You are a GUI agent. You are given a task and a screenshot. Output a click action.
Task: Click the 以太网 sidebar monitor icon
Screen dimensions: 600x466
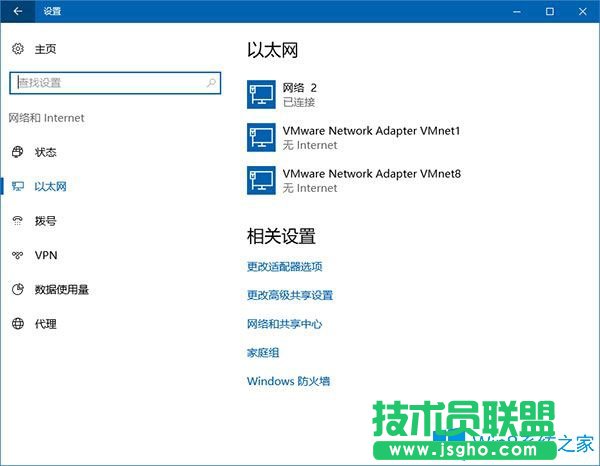pyautogui.click(x=18, y=186)
